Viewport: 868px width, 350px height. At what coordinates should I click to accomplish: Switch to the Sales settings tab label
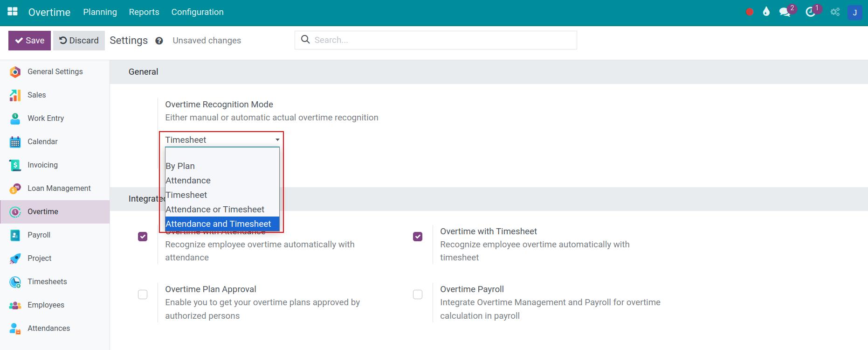coord(36,95)
